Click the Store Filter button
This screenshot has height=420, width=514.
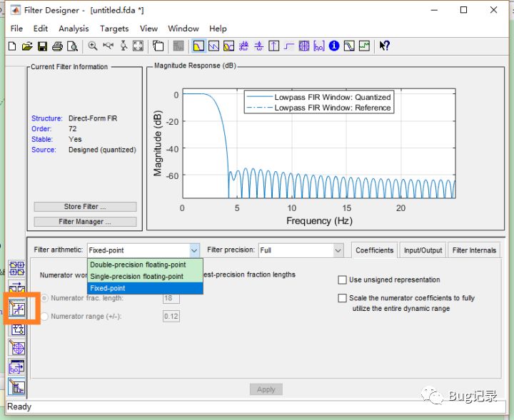(x=85, y=207)
